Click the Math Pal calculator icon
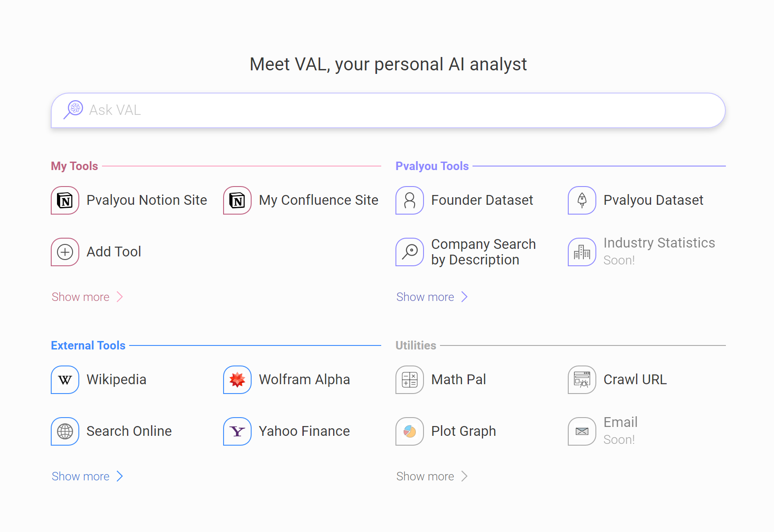Image resolution: width=774 pixels, height=532 pixels. coord(410,380)
